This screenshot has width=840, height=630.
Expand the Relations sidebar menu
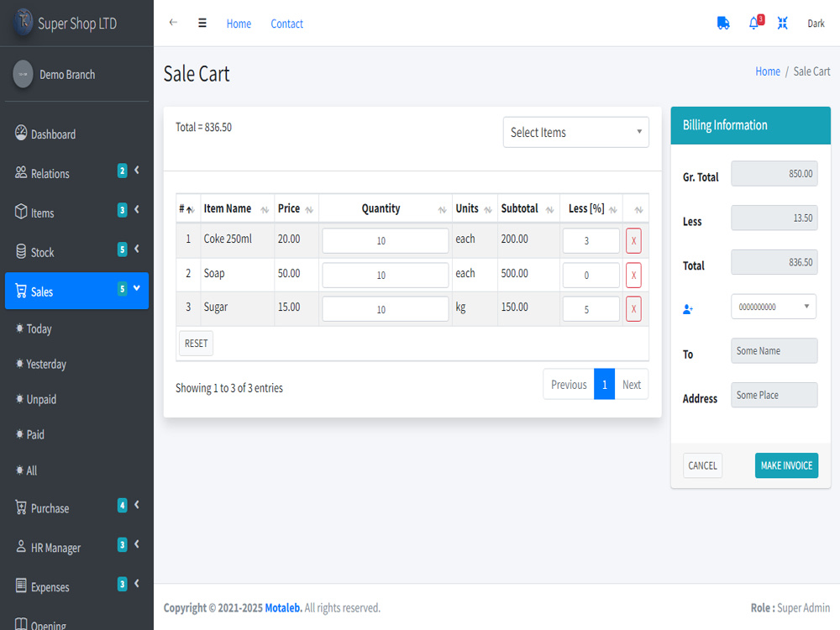(x=76, y=172)
